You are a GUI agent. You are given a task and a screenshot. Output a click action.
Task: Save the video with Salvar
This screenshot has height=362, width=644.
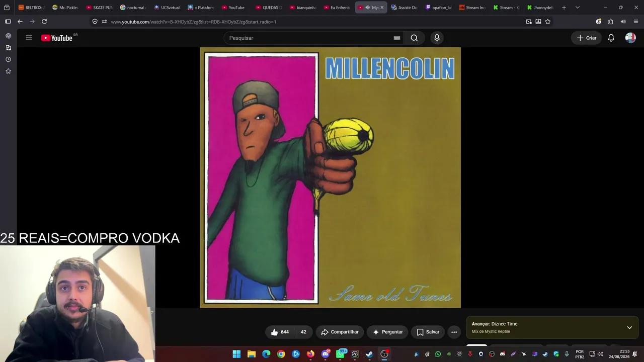pos(428,332)
